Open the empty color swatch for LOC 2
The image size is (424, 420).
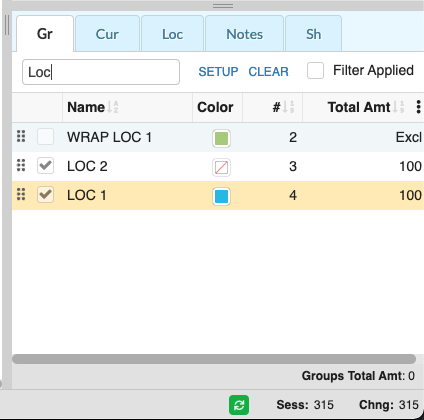pos(221,167)
